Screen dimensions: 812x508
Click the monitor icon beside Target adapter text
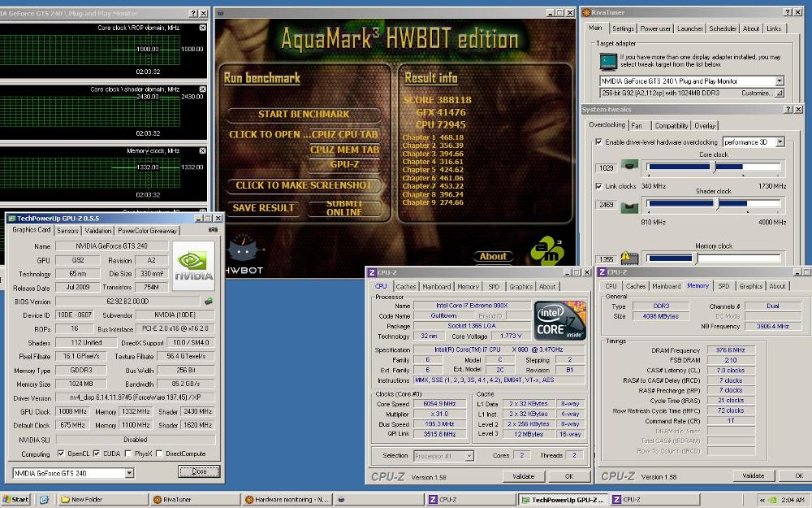pos(608,61)
